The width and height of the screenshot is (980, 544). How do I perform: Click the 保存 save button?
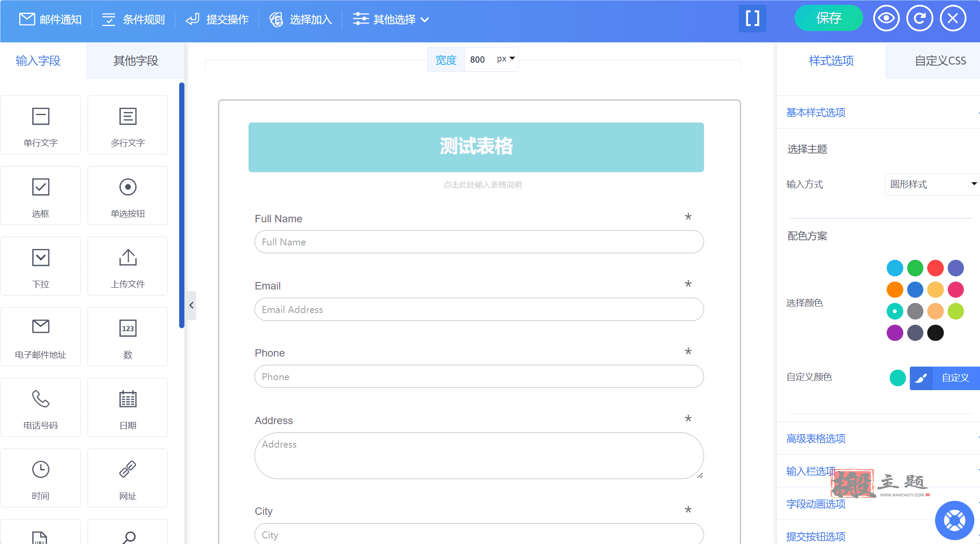(829, 18)
